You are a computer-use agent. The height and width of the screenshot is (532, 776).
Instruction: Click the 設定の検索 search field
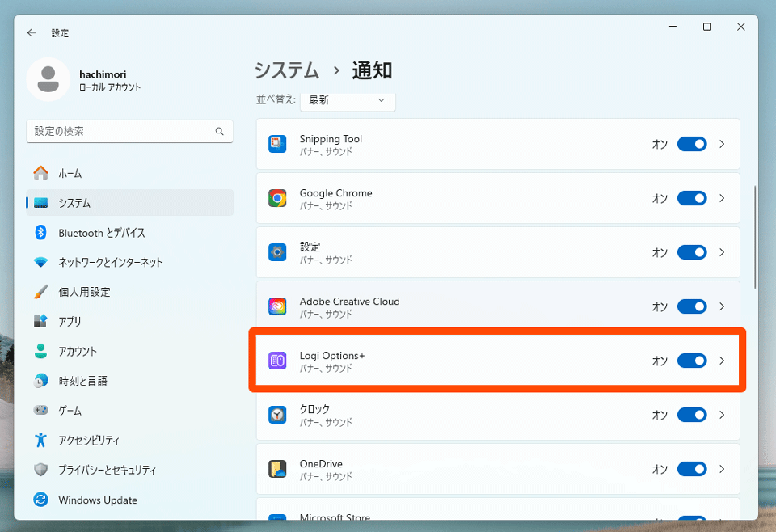pos(121,131)
